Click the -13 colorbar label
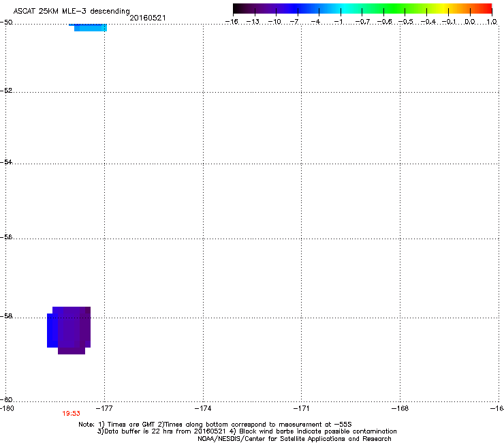The height and width of the screenshot is (443, 504). tap(253, 22)
